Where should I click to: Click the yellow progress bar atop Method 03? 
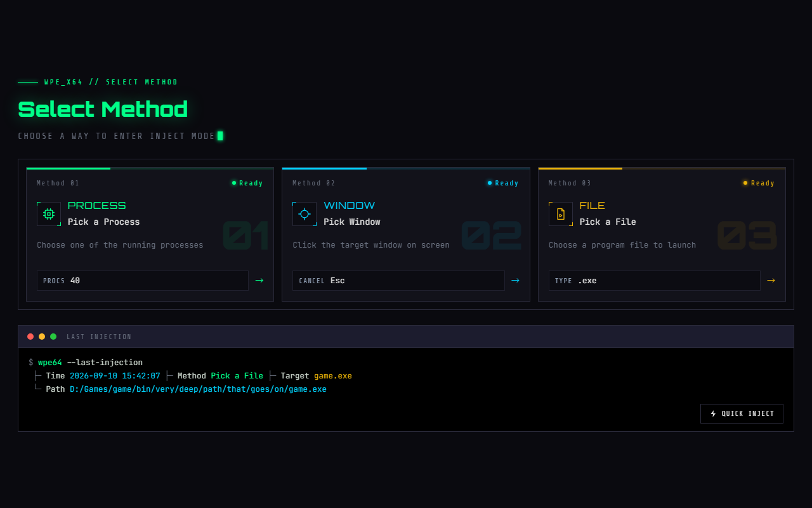(580, 168)
